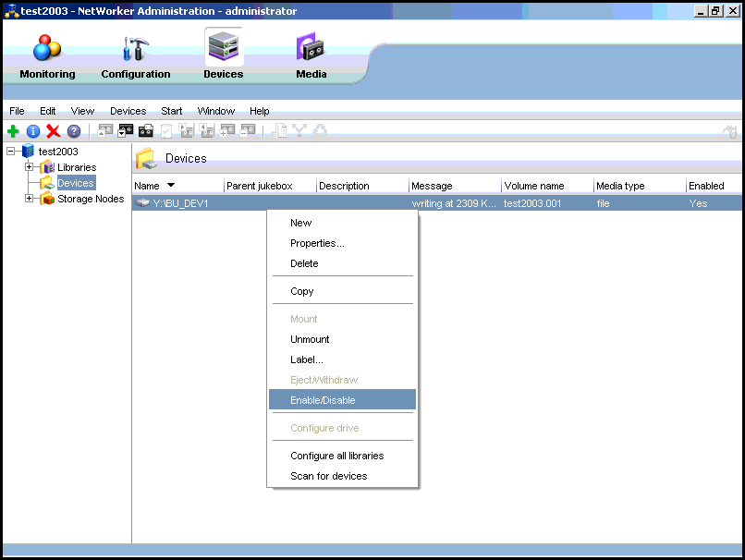The width and height of the screenshot is (745, 560).
Task: Click the greyed recycle toolbar icon
Action: click(x=320, y=130)
